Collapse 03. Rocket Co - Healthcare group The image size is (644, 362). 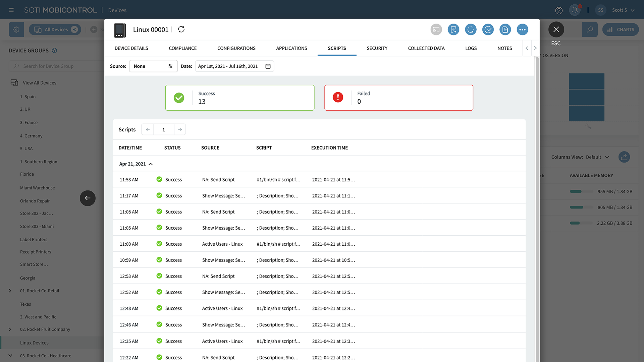pos(10,356)
